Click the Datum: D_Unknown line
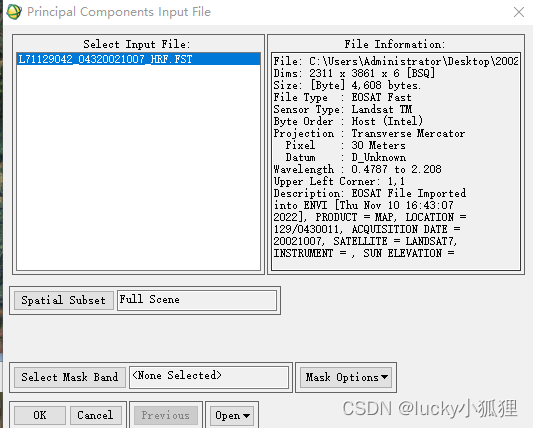 click(346, 157)
